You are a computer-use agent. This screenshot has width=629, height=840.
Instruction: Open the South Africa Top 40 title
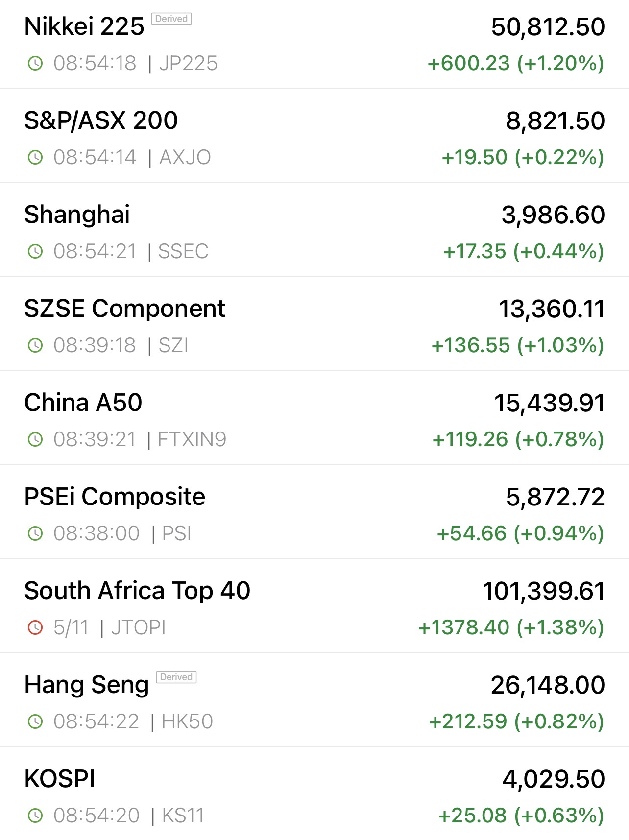point(137,591)
